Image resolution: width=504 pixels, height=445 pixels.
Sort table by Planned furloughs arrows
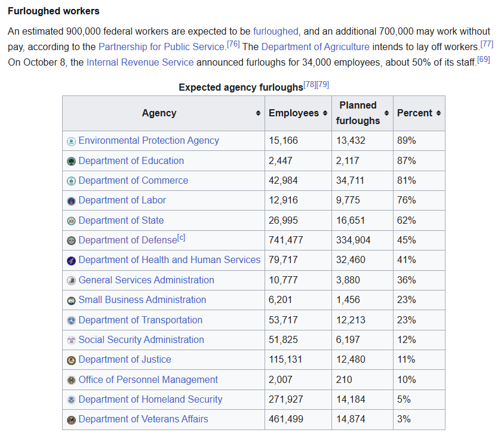click(x=387, y=113)
